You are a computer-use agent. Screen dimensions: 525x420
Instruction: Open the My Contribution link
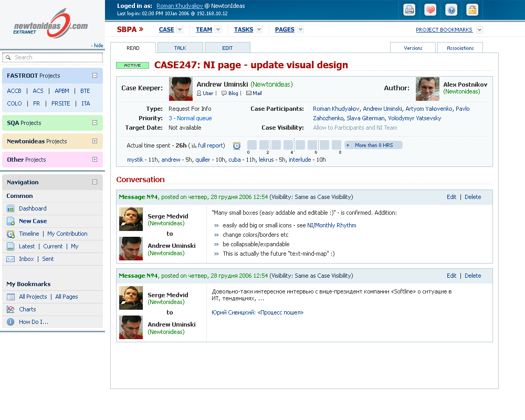click(67, 234)
